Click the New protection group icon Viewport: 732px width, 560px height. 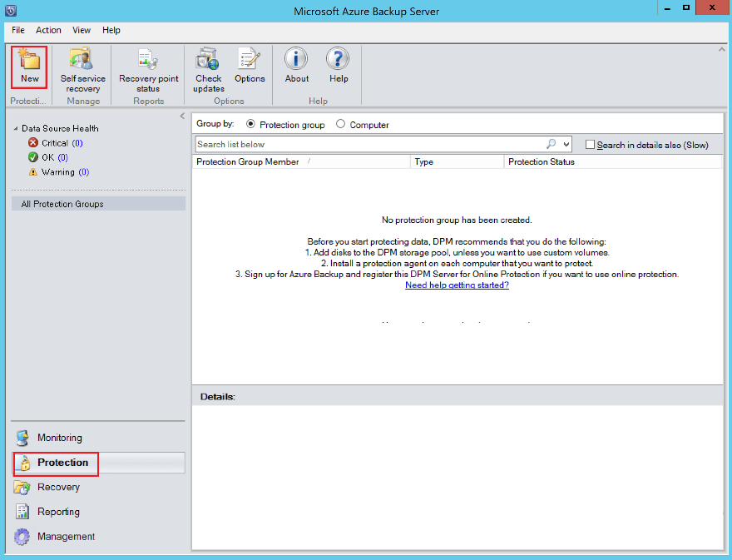29,60
